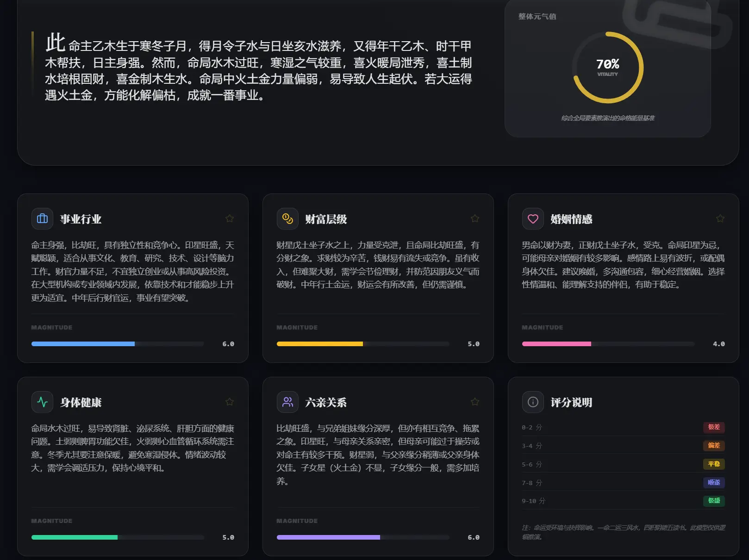
Task: Click the 70% vitality ring chart
Action: [x=608, y=68]
